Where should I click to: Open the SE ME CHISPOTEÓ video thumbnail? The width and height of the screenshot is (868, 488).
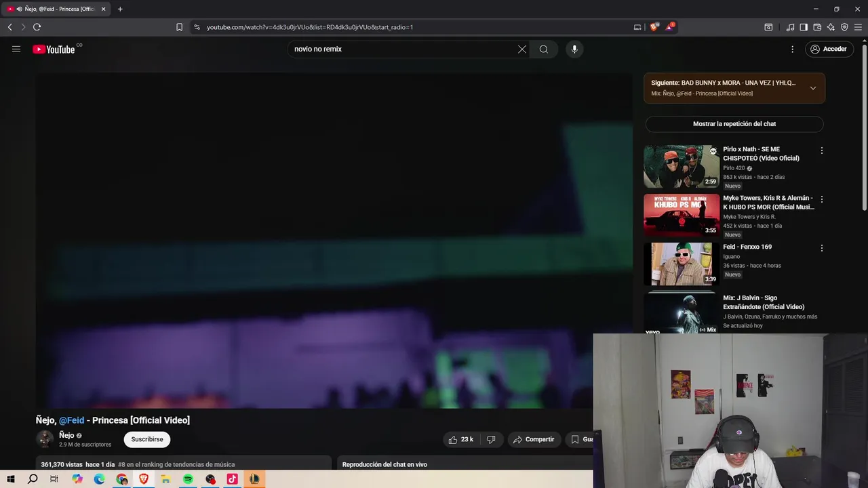tap(682, 166)
